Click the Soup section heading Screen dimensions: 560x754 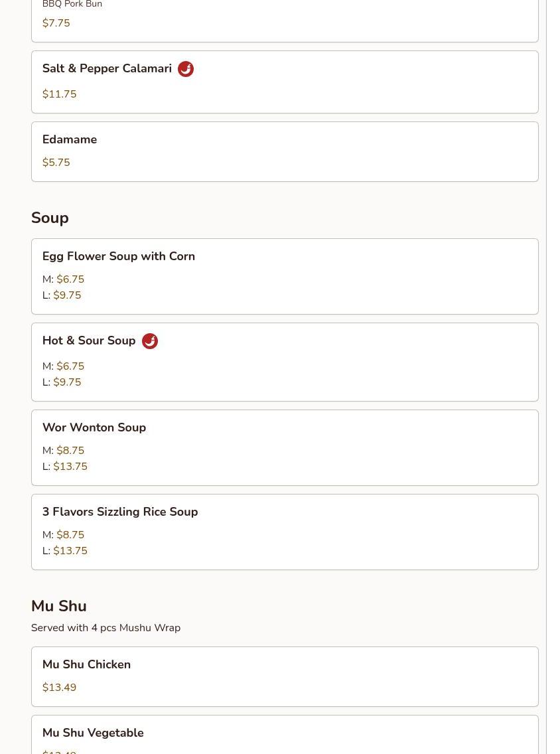(50, 218)
